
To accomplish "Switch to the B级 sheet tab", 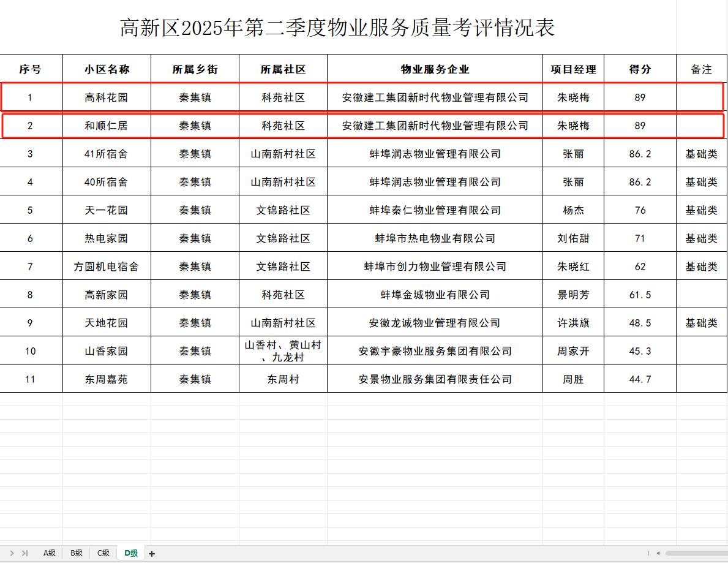I will (x=76, y=553).
